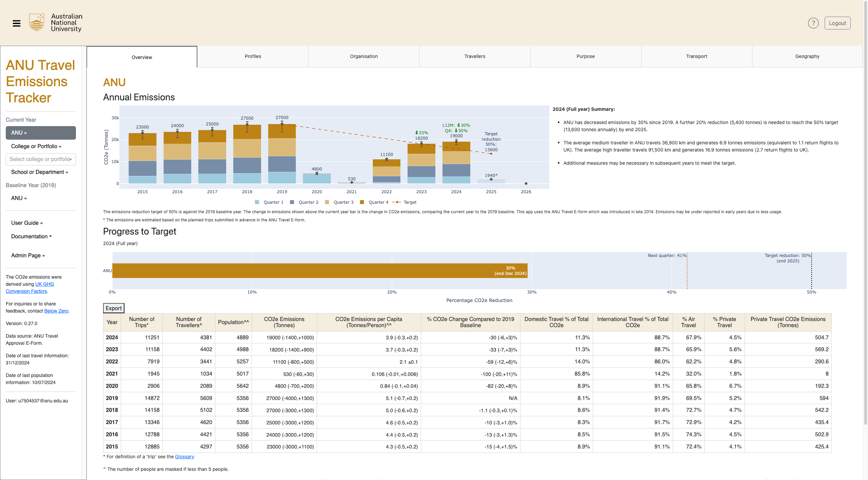Select ANU under Baseline Year (2019)
This screenshot has width=868, height=480.
[x=19, y=198]
